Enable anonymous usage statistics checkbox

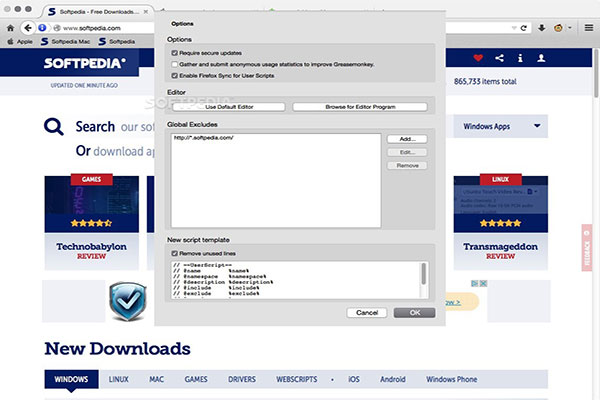[175, 63]
